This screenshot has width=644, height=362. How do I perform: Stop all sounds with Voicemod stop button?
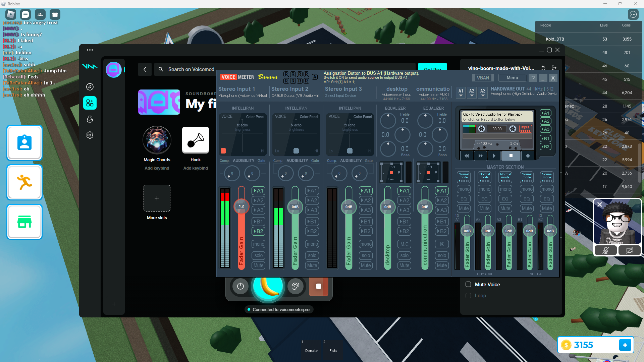pyautogui.click(x=319, y=286)
